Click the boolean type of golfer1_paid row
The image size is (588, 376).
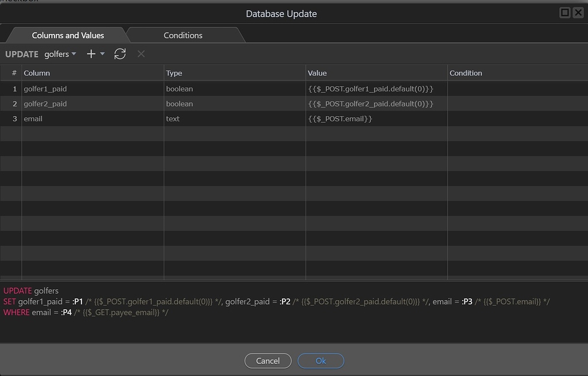point(235,89)
